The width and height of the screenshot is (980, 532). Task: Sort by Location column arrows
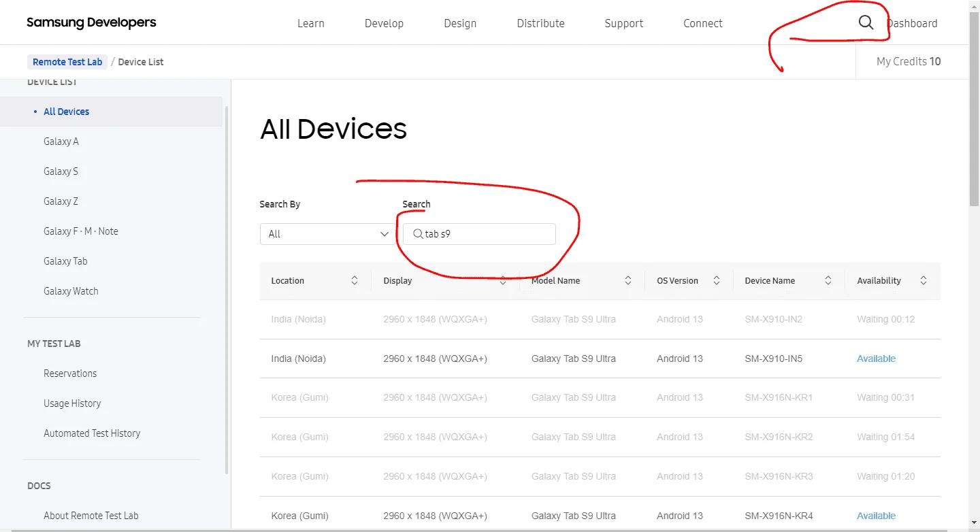click(355, 280)
